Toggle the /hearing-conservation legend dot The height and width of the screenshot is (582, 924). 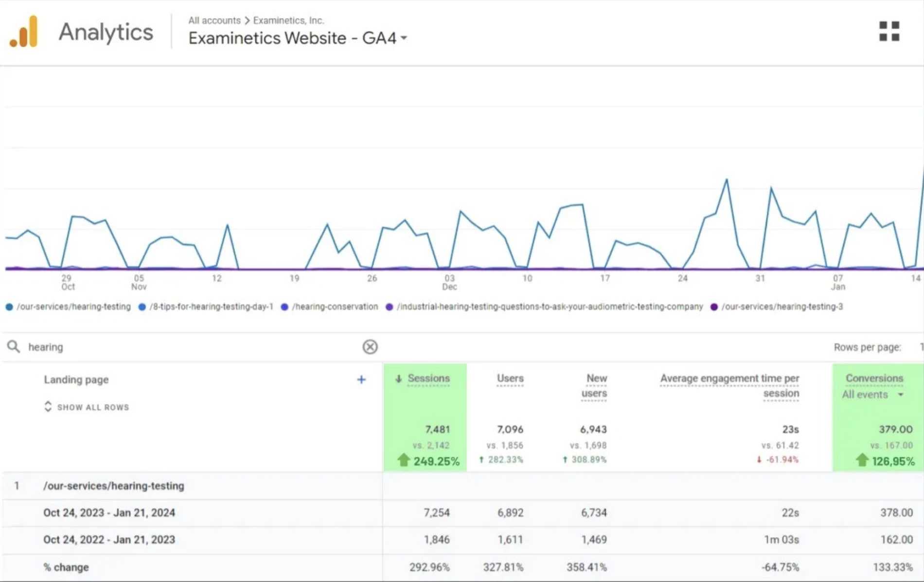point(284,307)
